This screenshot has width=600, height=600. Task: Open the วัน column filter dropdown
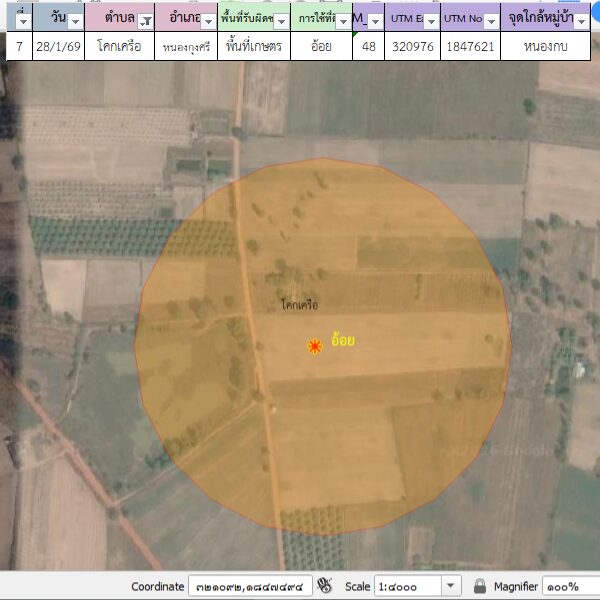coord(74,21)
